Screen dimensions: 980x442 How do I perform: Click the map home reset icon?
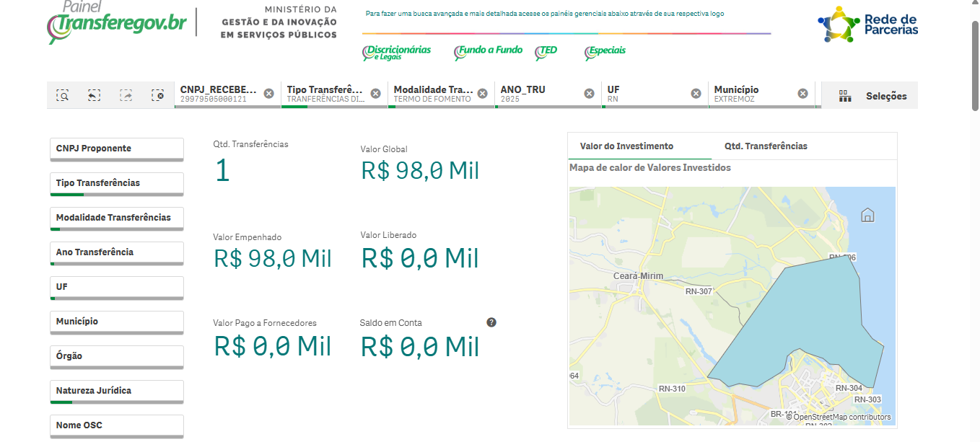click(867, 215)
